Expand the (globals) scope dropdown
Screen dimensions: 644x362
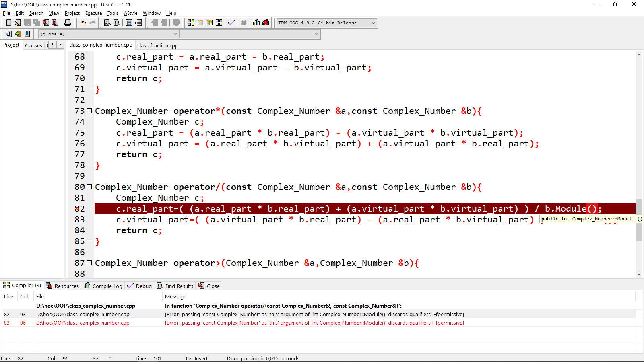pos(175,34)
